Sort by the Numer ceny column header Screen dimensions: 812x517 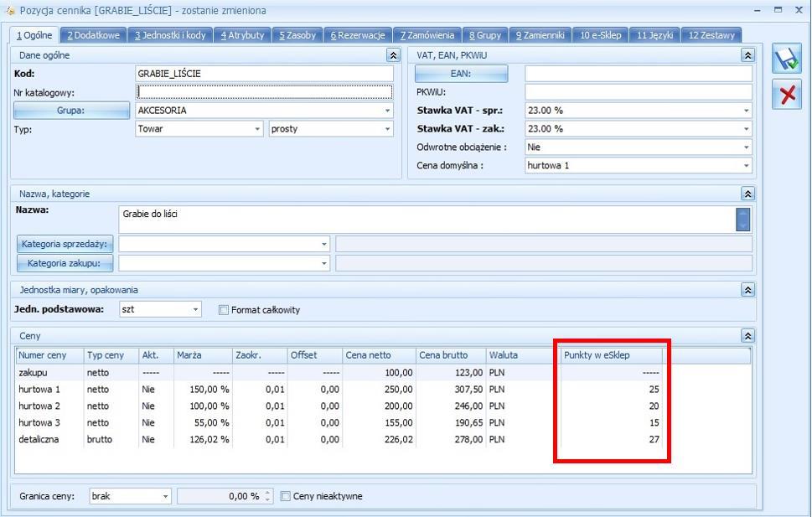click(49, 355)
